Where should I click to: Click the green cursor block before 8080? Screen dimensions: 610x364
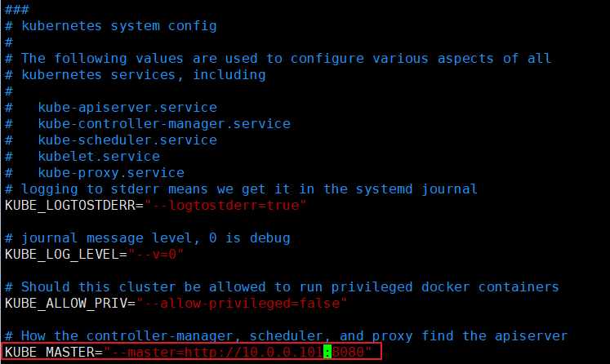pos(327,353)
